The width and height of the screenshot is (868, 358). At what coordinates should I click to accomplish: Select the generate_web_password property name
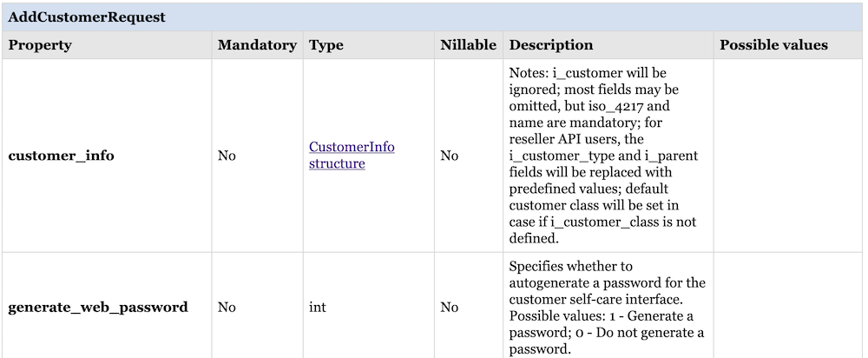coord(98,308)
